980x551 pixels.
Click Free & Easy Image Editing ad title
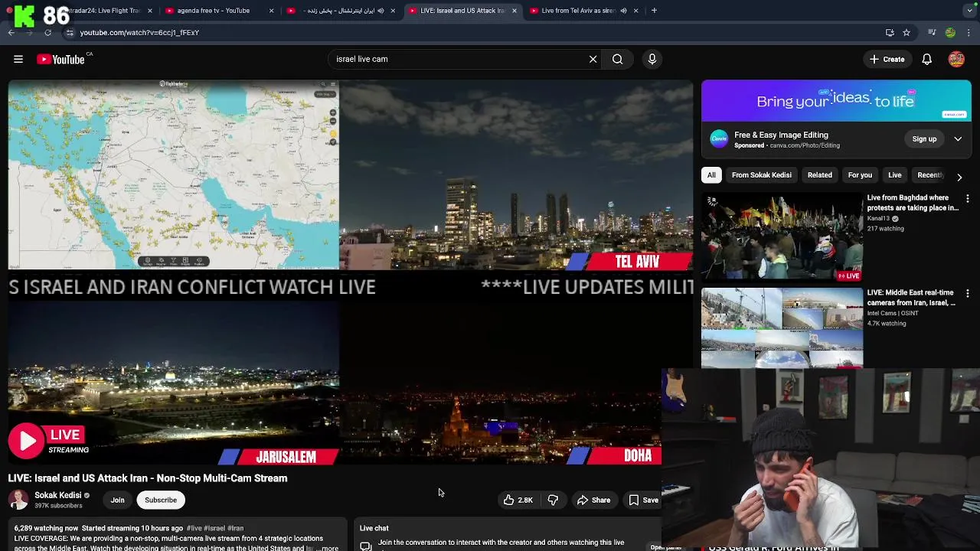tap(781, 135)
